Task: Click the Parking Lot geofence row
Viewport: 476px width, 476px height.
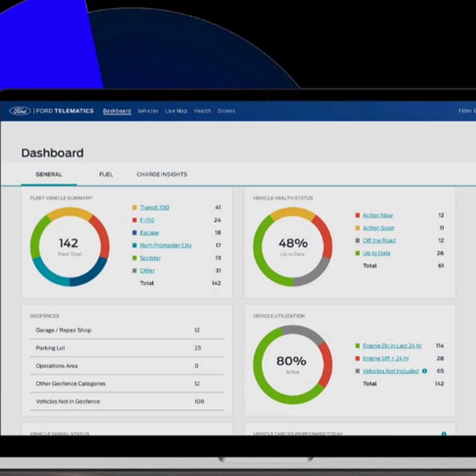Action: pyautogui.click(x=127, y=348)
